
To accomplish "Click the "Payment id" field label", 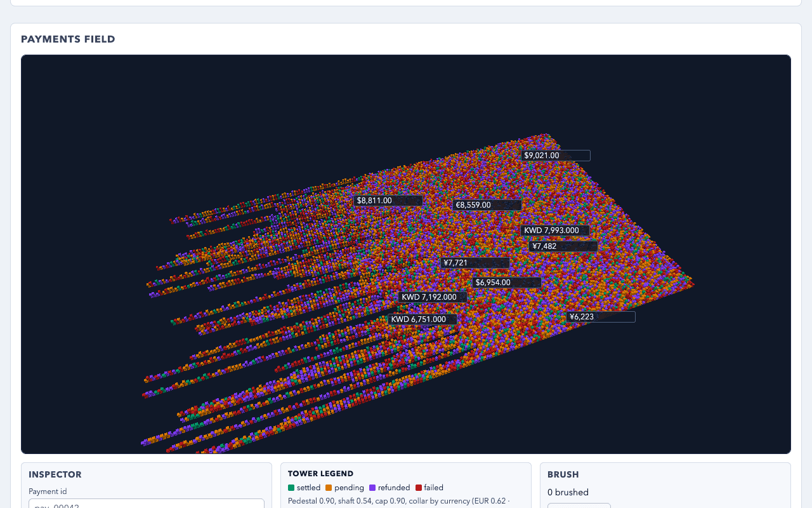I will [x=48, y=491].
